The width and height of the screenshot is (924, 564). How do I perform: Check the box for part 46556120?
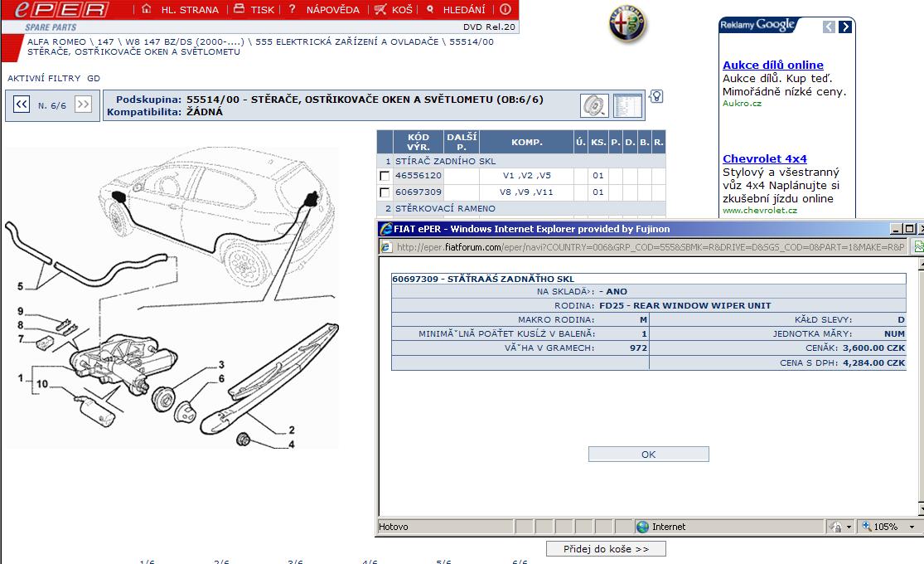point(385,176)
